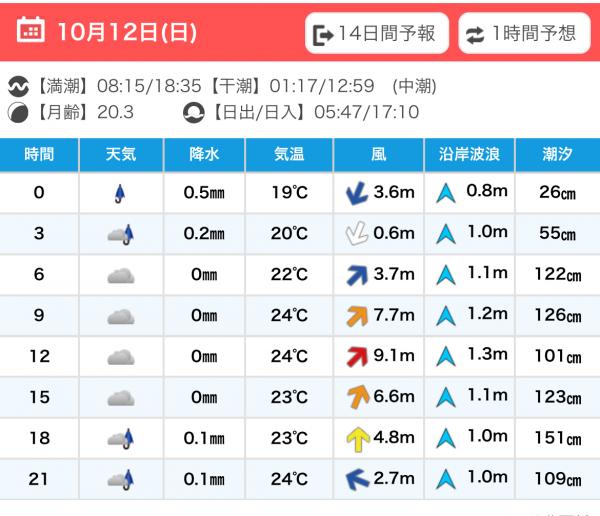Select the 潮汐 column header
Image resolution: width=600 pixels, height=516 pixels.
(x=557, y=154)
